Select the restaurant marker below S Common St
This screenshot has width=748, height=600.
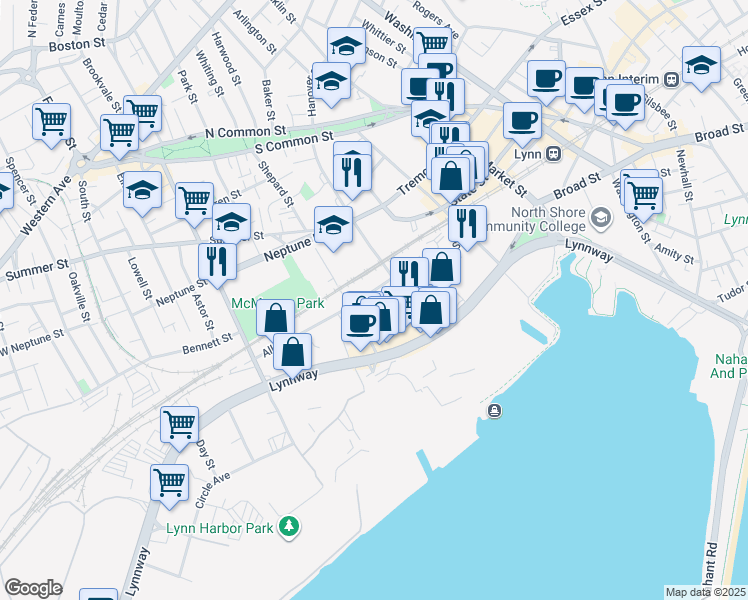point(352,171)
